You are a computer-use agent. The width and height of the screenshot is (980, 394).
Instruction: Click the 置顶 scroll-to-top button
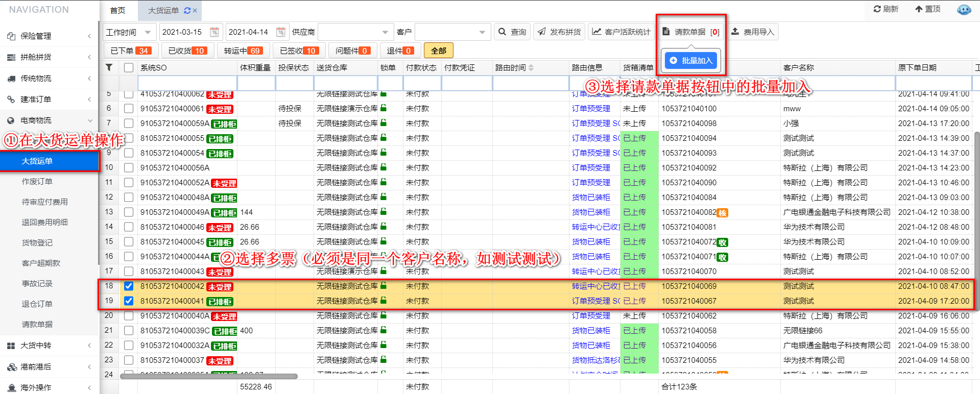[x=928, y=9]
